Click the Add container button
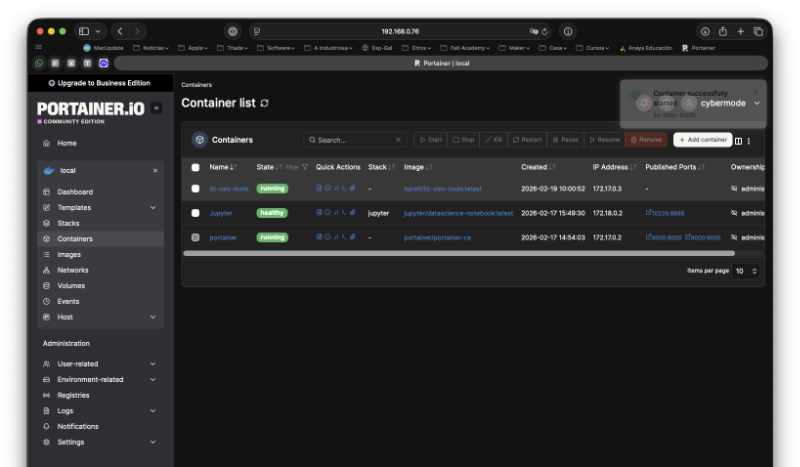Screen dimensions: 800x467 click(x=702, y=140)
